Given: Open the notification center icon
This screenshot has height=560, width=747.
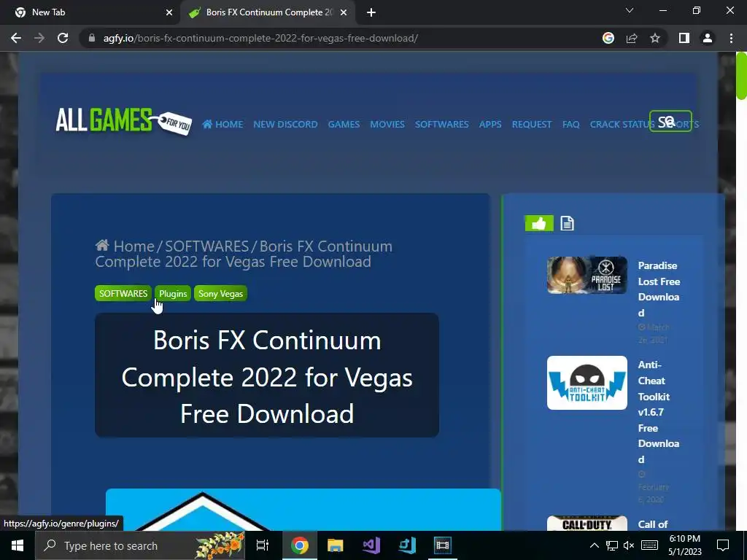Looking at the screenshot, I should 723,545.
